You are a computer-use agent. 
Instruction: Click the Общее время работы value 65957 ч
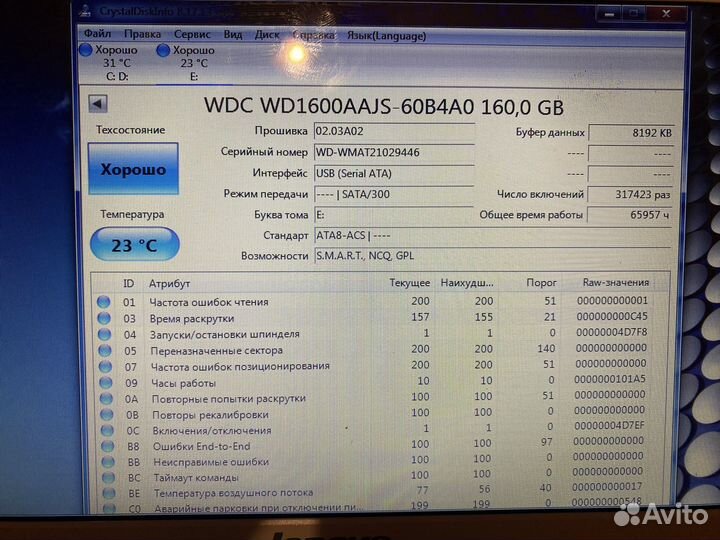(x=630, y=214)
